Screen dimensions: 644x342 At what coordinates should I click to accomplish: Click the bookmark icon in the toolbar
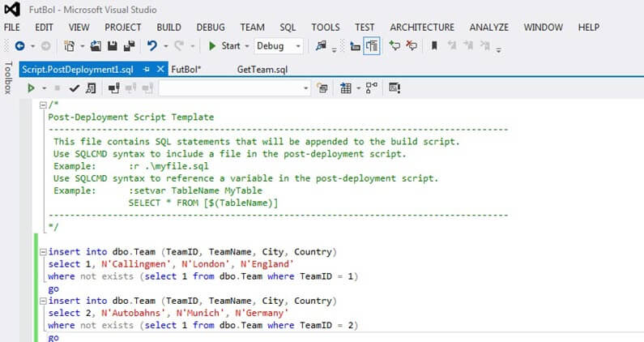click(x=434, y=46)
